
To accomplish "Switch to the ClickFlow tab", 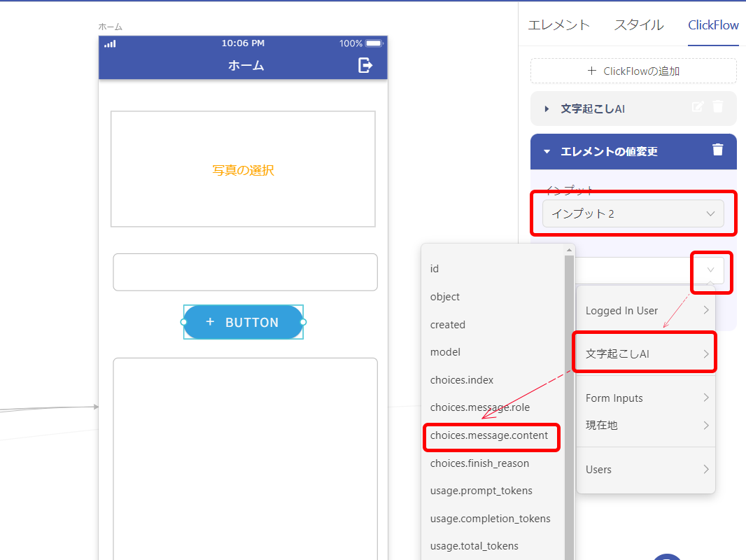I will coord(713,24).
